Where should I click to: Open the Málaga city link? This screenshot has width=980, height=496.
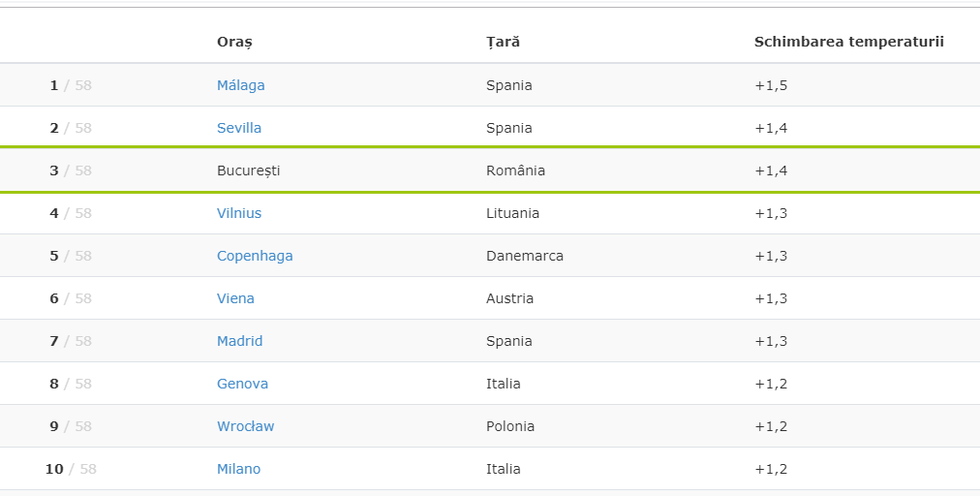240,85
